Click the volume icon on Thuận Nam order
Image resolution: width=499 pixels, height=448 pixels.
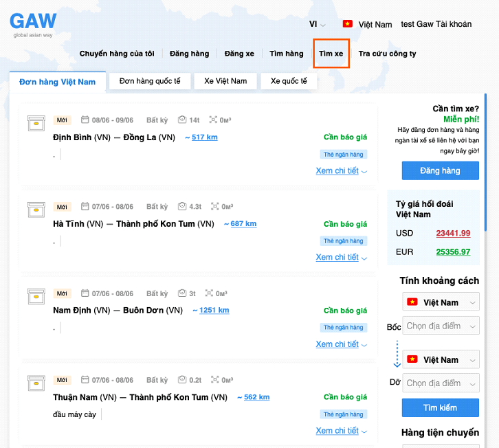[x=214, y=380]
